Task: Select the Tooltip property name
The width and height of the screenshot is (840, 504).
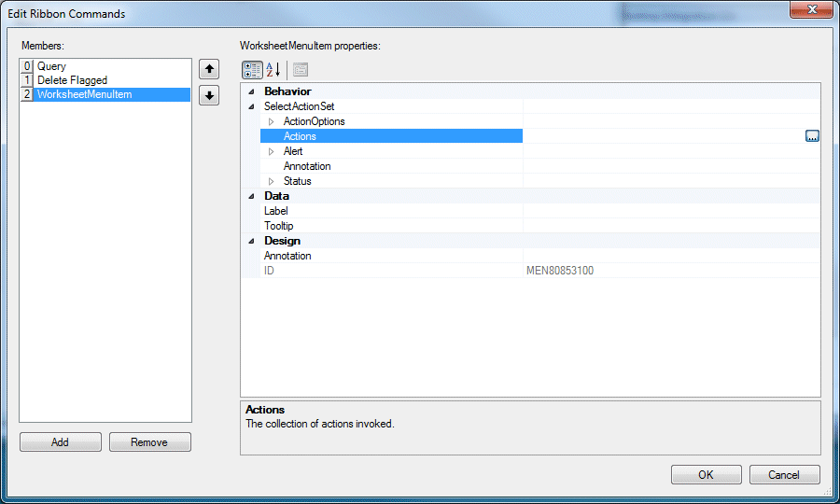Action: coord(278,226)
